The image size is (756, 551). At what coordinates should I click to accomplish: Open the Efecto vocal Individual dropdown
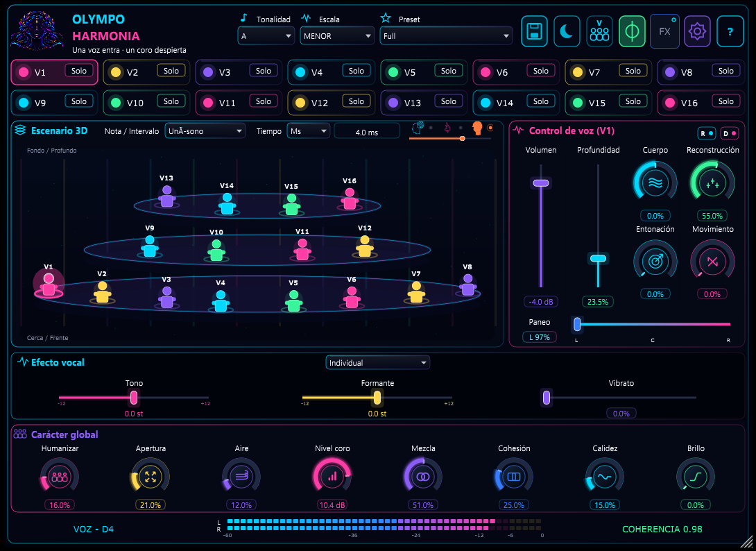(x=377, y=363)
